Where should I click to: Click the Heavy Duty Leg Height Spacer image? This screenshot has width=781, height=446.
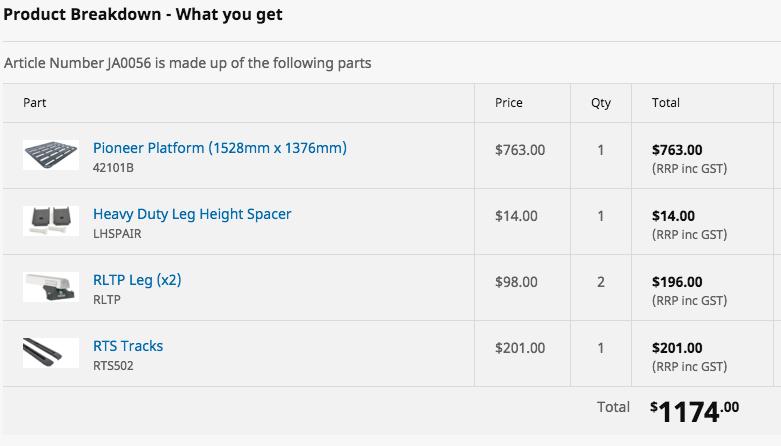[x=51, y=220]
